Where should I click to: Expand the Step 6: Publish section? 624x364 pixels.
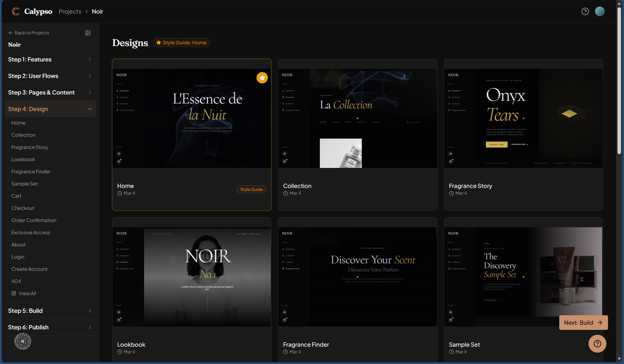50,327
